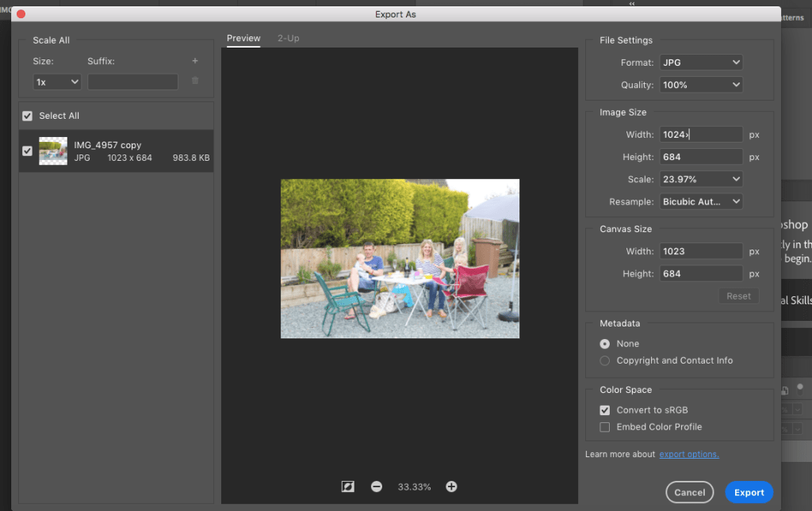812x511 pixels.
Task: Choose Copyright and Contact Info option
Action: (x=605, y=360)
